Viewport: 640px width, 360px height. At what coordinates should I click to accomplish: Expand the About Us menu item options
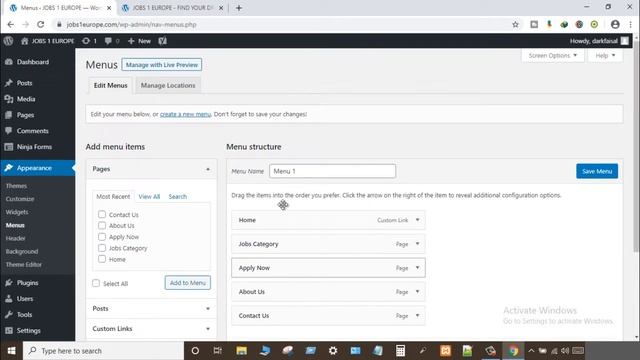coord(418,291)
